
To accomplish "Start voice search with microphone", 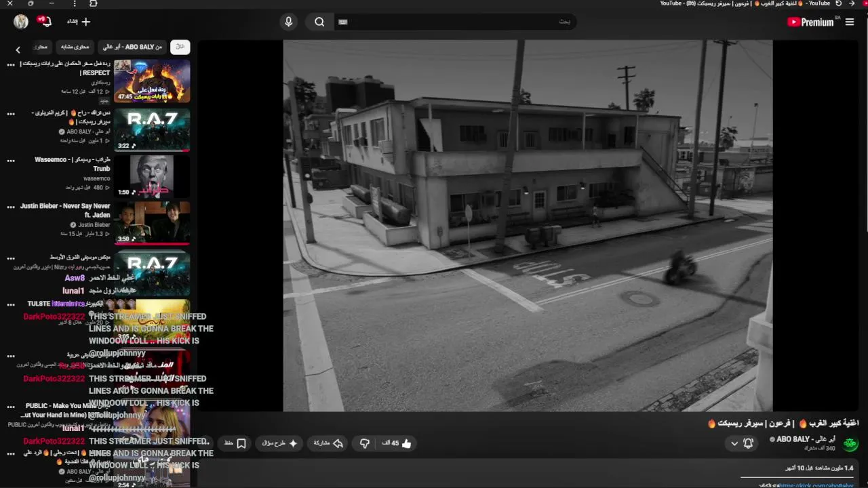I will pos(289,22).
